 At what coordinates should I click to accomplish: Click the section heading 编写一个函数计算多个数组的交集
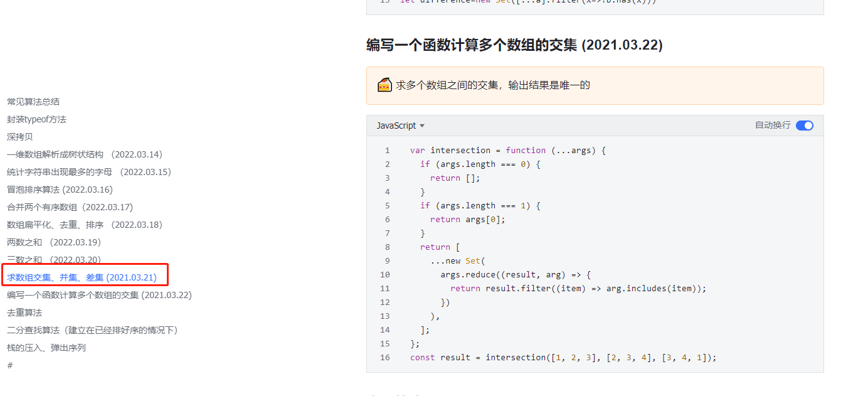pyautogui.click(x=514, y=45)
